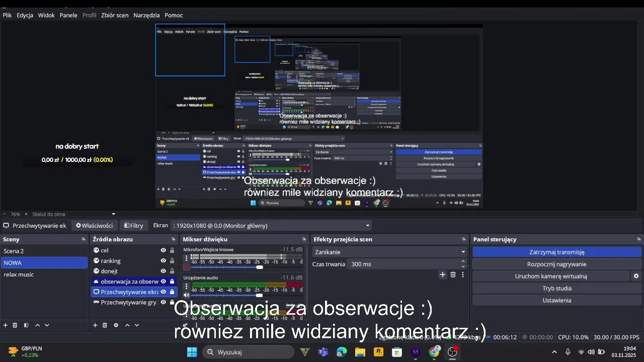Open Microsoft Teams from taskbar
This screenshot has width=644, height=362.
pyautogui.click(x=323, y=352)
